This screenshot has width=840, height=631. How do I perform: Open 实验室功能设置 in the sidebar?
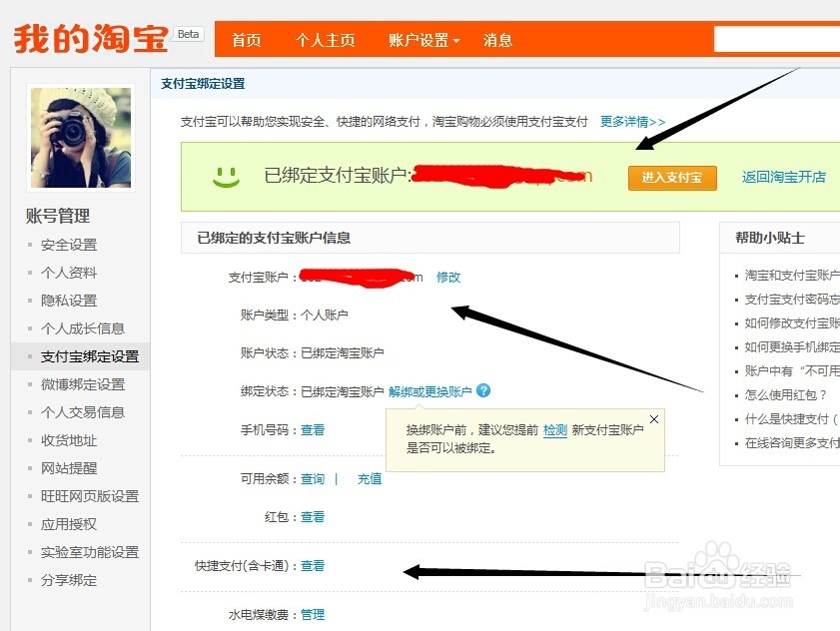[90, 552]
